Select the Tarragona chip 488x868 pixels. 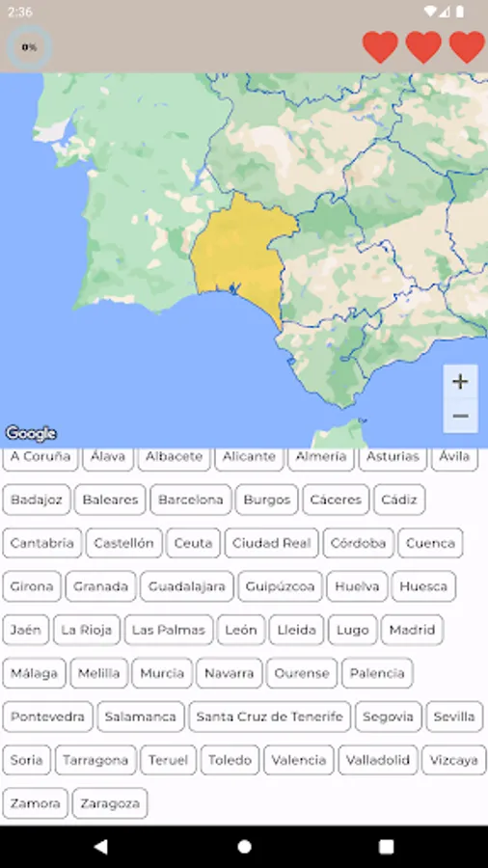(95, 760)
